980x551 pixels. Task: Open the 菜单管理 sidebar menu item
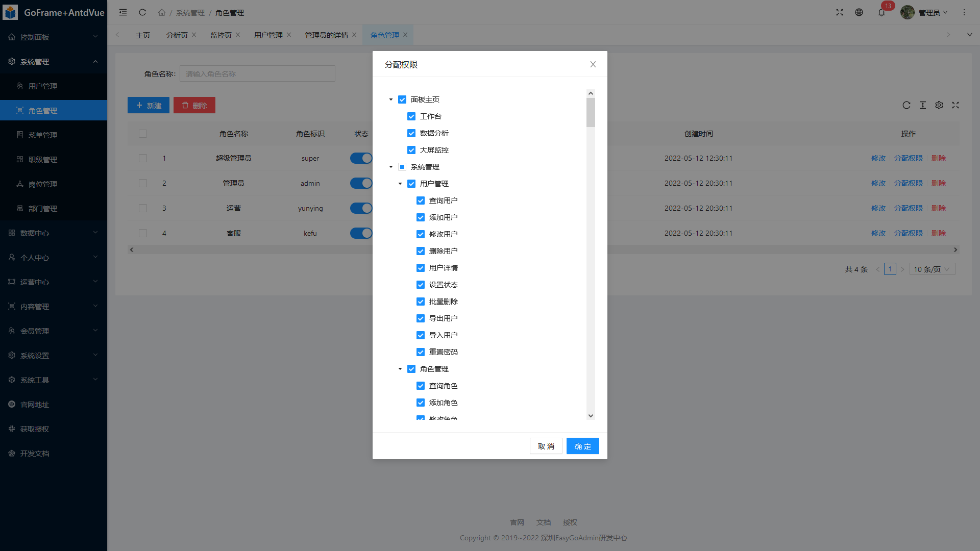43,135
